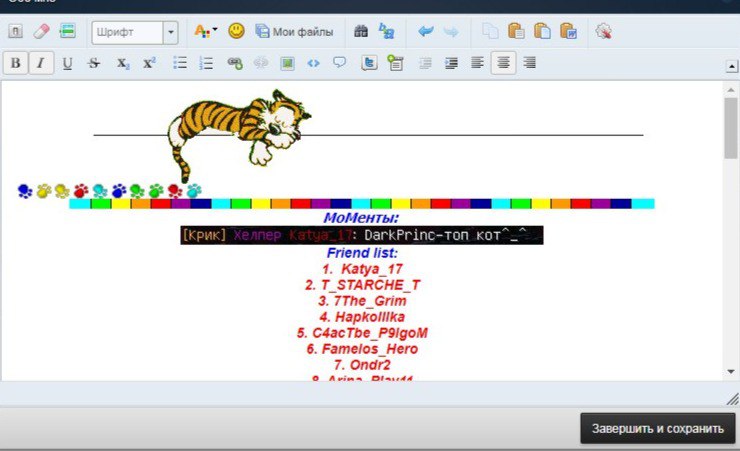The image size is (740, 451).
Task: Click the Code snippet icon
Action: pos(313,63)
